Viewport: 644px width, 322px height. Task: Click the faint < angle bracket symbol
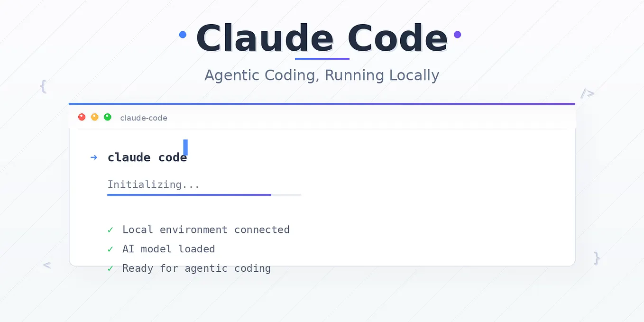pyautogui.click(x=46, y=265)
